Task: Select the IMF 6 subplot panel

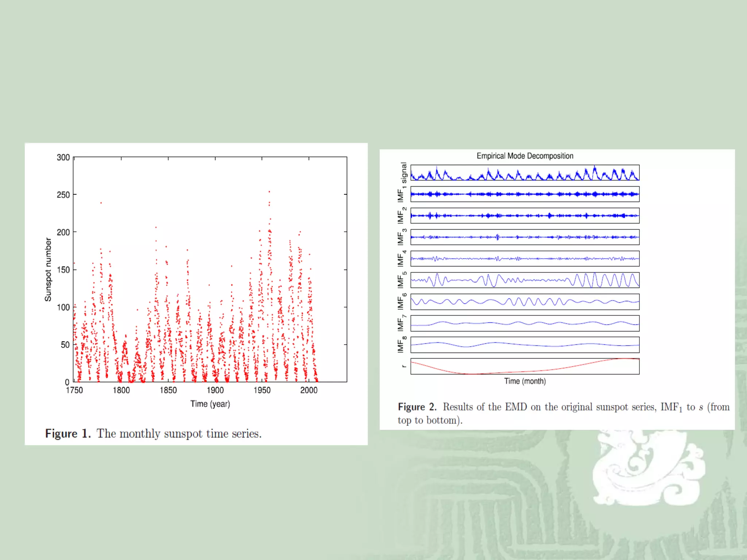Action: click(x=525, y=302)
